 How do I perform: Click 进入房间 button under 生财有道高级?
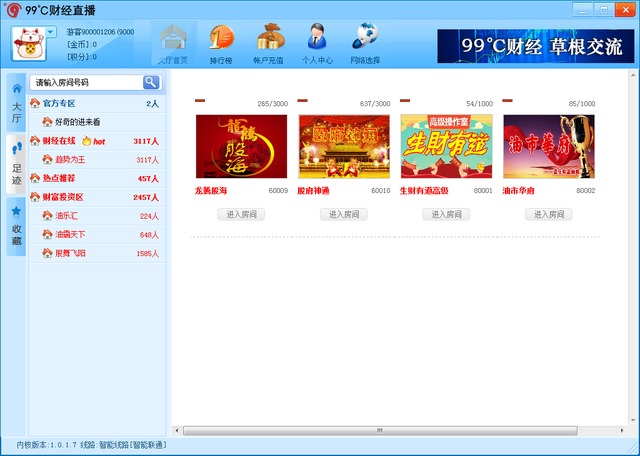click(446, 214)
